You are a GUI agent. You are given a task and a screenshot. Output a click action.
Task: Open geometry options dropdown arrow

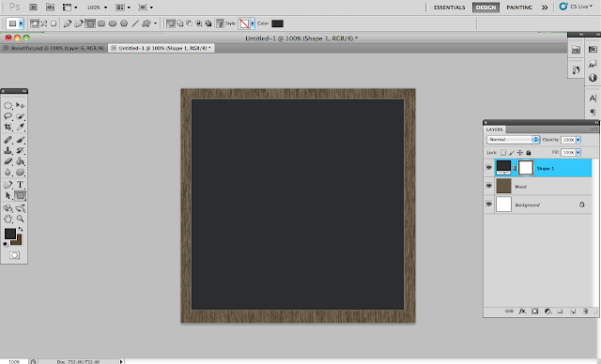(x=155, y=23)
